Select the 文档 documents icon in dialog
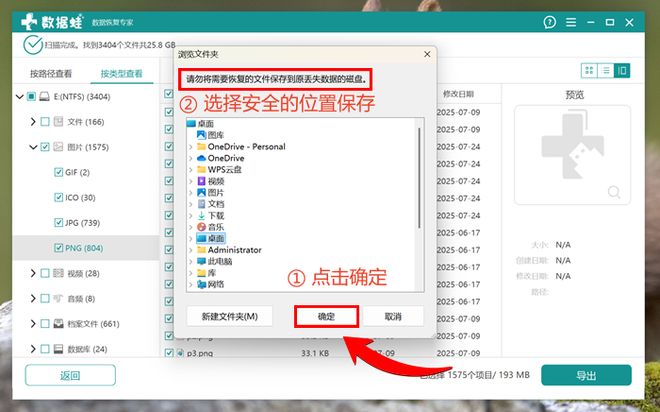Screen dimensions: 660x412 coord(201,204)
